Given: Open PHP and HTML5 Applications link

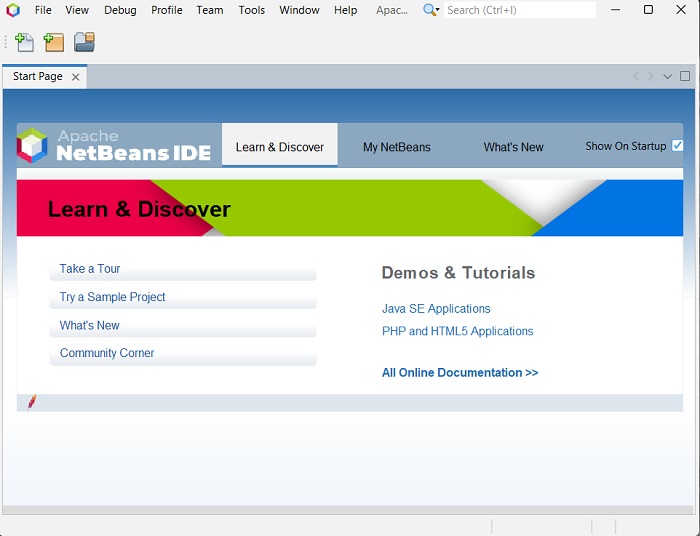Looking at the screenshot, I should coord(458,331).
